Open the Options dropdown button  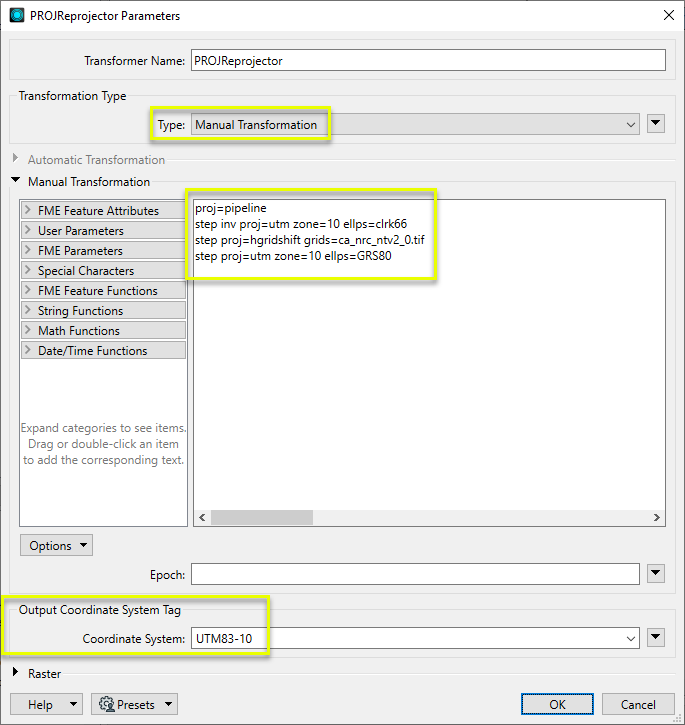(56, 546)
